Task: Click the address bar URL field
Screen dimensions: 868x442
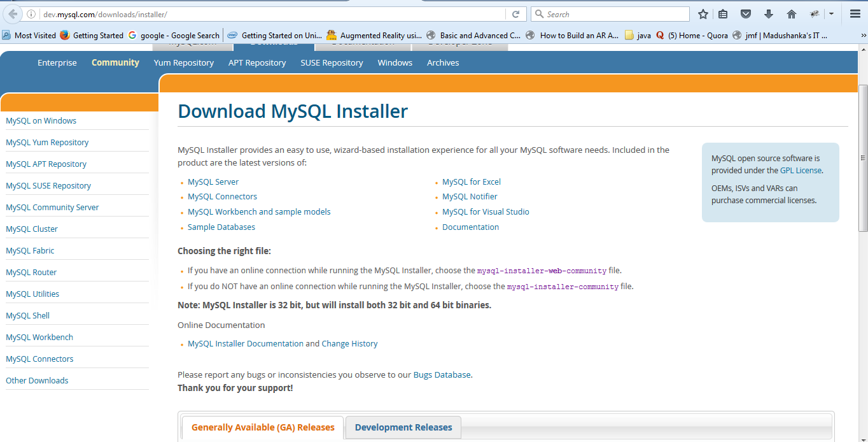Action: click(274, 14)
